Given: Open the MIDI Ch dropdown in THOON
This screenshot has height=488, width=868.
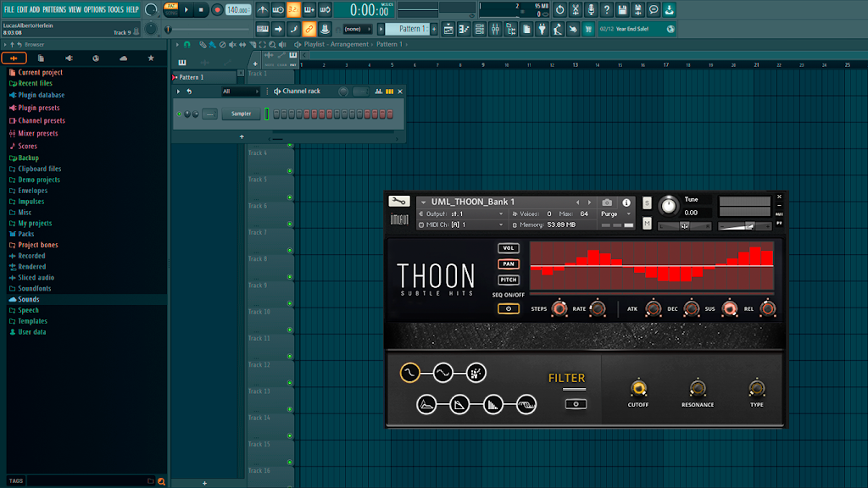Looking at the screenshot, I should pos(462,225).
